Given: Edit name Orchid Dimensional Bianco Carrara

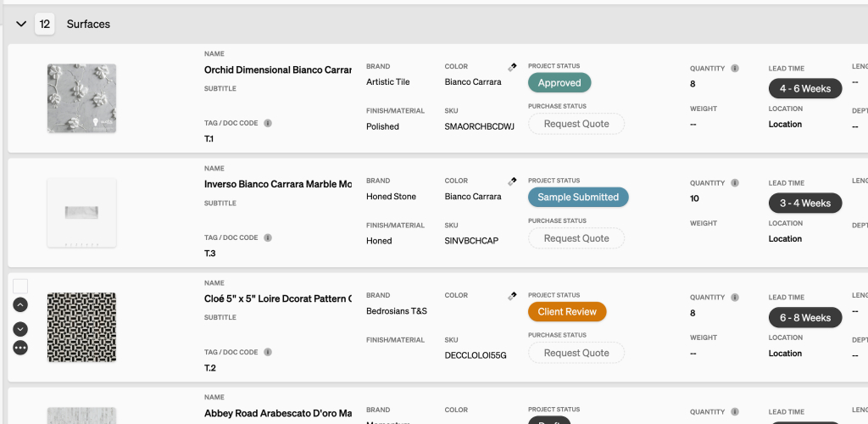Looking at the screenshot, I should (278, 70).
